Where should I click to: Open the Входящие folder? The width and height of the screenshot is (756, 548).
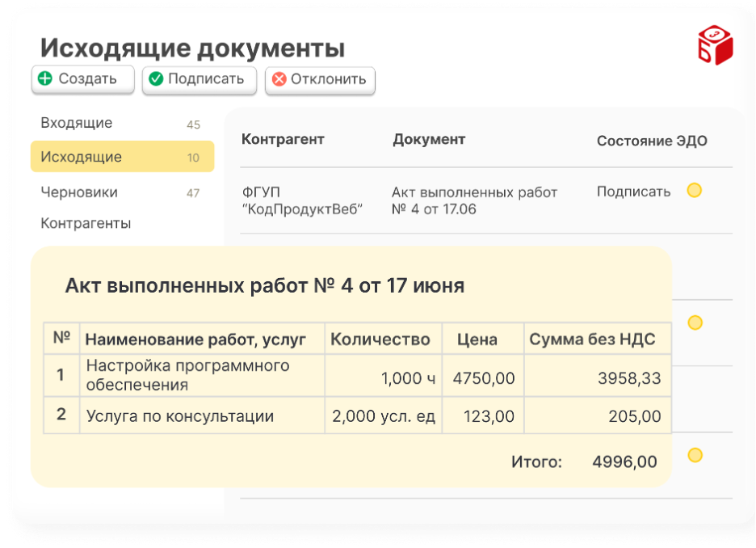(x=77, y=124)
